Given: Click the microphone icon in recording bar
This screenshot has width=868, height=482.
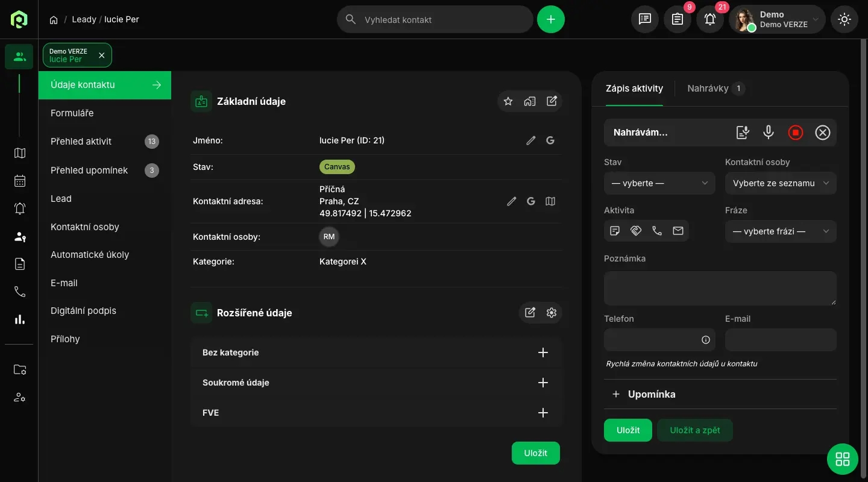Looking at the screenshot, I should pyautogui.click(x=769, y=133).
